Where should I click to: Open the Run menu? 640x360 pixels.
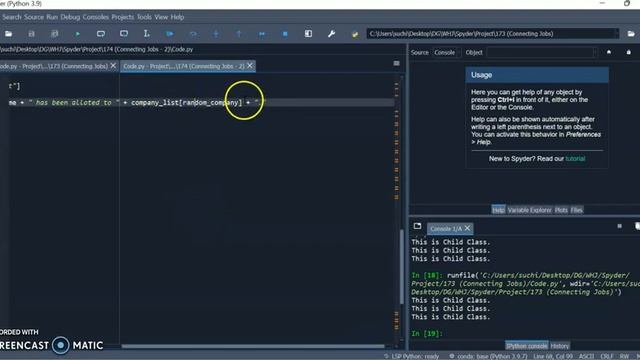pos(52,17)
